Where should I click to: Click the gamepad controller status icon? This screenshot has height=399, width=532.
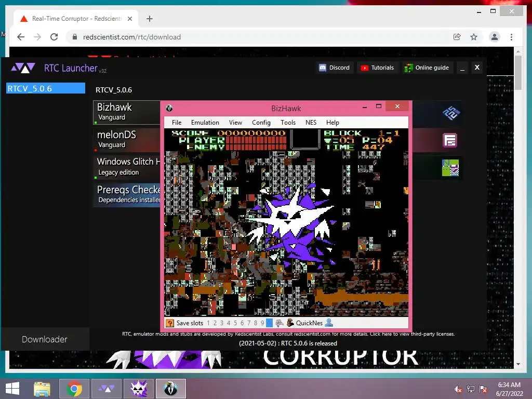pos(279,323)
